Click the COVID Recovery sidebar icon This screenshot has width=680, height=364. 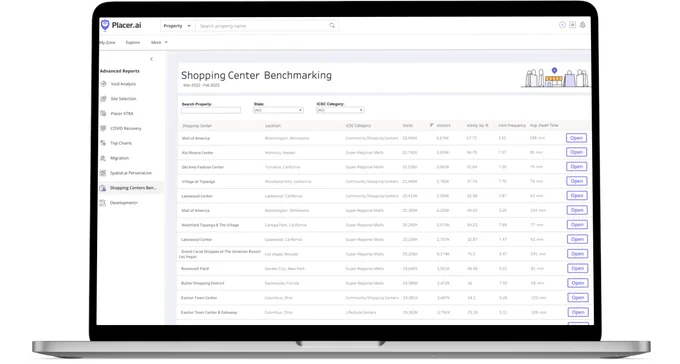(x=103, y=128)
